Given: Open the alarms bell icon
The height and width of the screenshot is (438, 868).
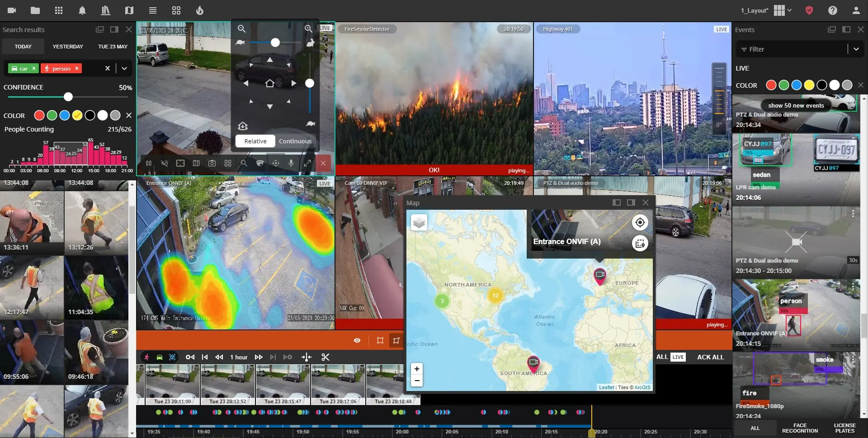Looking at the screenshot, I should click(82, 10).
